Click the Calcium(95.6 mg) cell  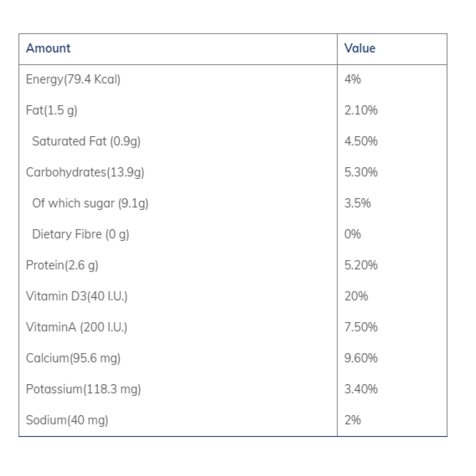[x=73, y=358]
